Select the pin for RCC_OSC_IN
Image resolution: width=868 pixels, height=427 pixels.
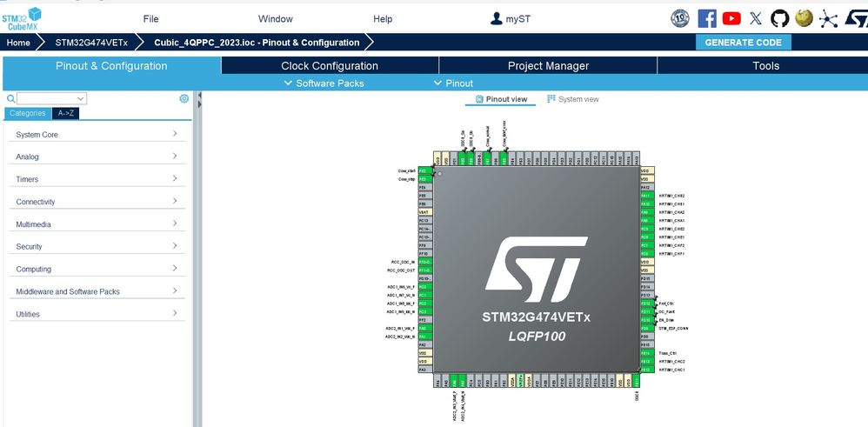point(424,262)
